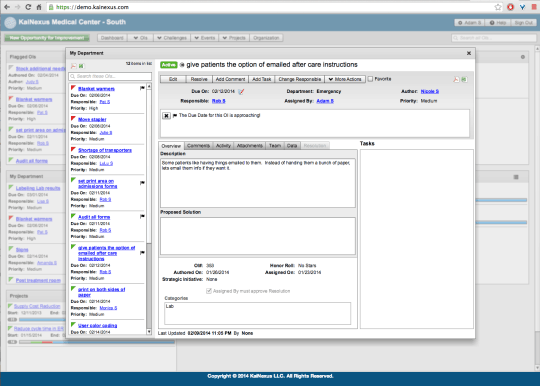Click the black flag beside Blanket warmers
The image size is (540, 386).
tap(142, 88)
